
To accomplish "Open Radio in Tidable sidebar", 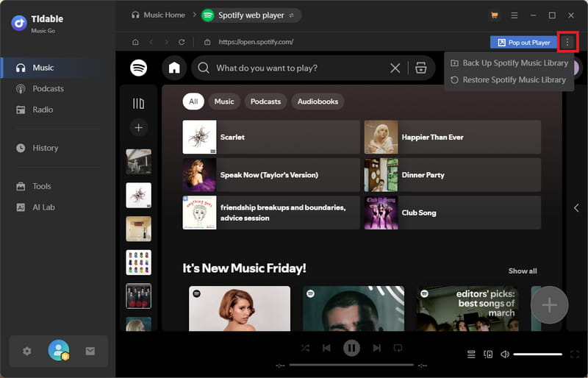I will click(x=35, y=110).
